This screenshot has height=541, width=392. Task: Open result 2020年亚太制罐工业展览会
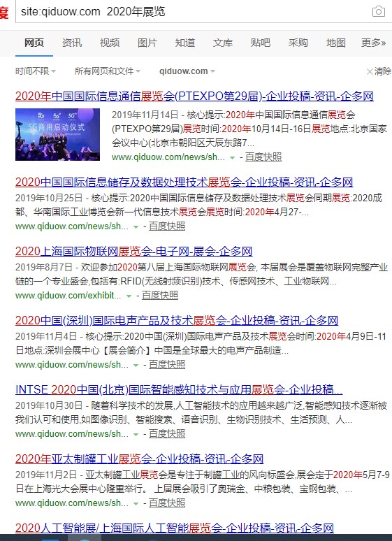(x=140, y=459)
